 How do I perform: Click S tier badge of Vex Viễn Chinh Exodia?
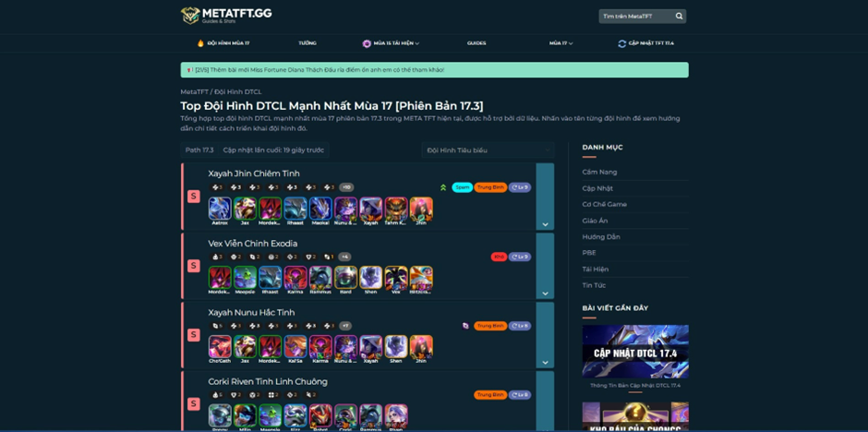tap(193, 266)
